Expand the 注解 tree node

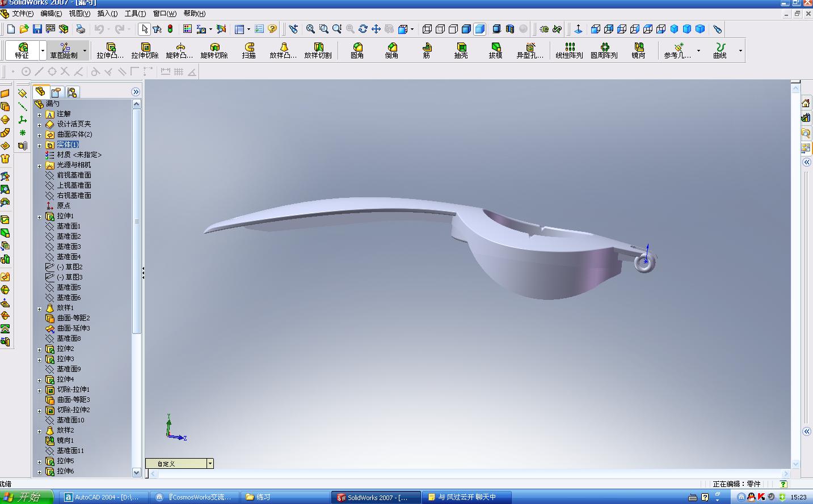pyautogui.click(x=40, y=115)
